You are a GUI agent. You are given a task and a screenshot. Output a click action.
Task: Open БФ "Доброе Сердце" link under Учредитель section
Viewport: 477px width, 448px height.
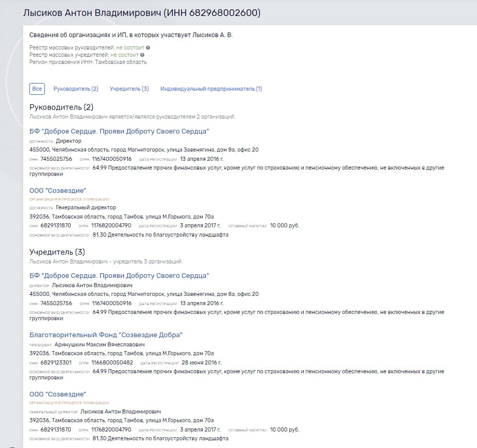[119, 275]
